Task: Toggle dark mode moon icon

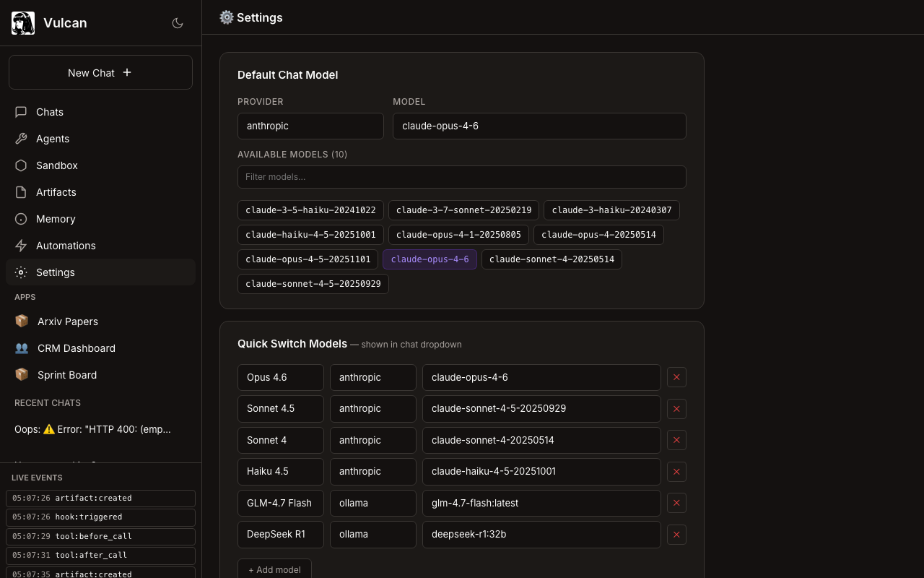Action: 178,23
